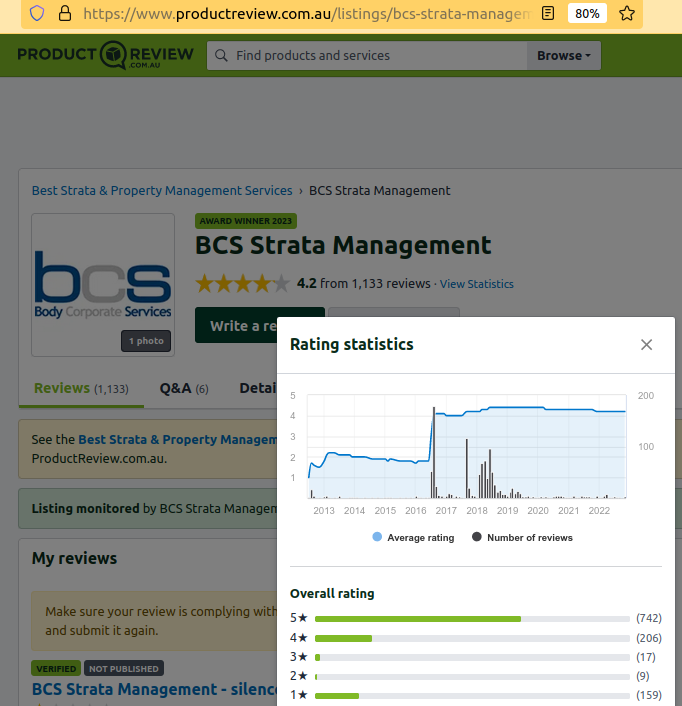The height and width of the screenshot is (706, 682).
Task: Switch to the Reviews tab
Action: tap(81, 388)
